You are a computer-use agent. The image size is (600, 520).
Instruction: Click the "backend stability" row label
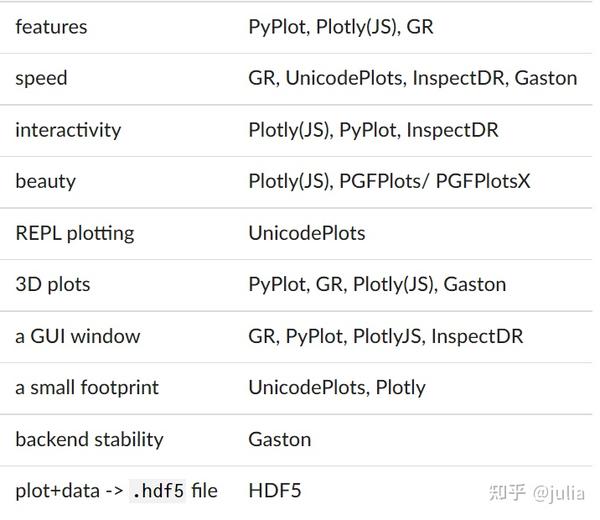click(89, 439)
